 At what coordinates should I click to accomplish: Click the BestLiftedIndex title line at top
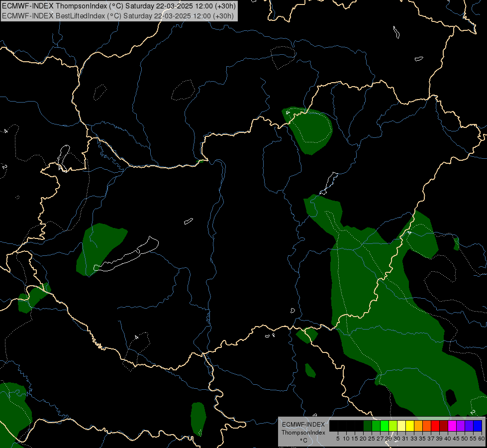click(x=118, y=16)
